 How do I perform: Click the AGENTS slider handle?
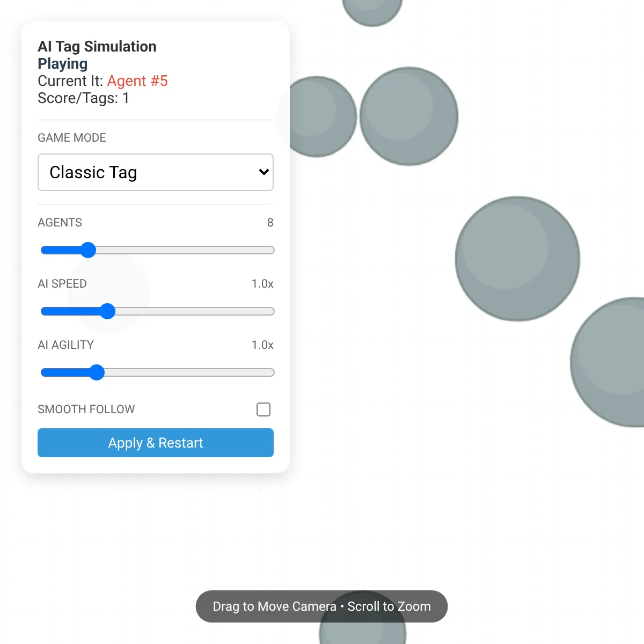click(x=88, y=250)
